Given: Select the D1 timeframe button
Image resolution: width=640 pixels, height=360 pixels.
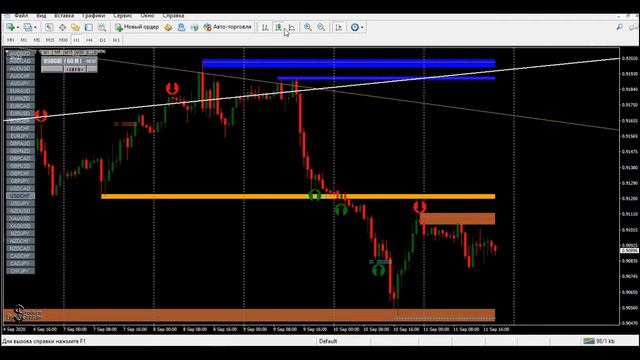Looking at the screenshot, I should (x=103, y=40).
